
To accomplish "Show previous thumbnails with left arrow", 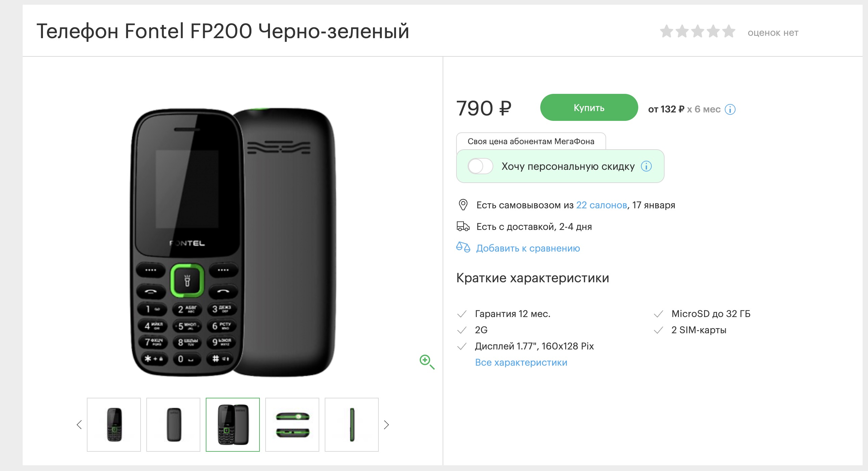I will coord(79,425).
